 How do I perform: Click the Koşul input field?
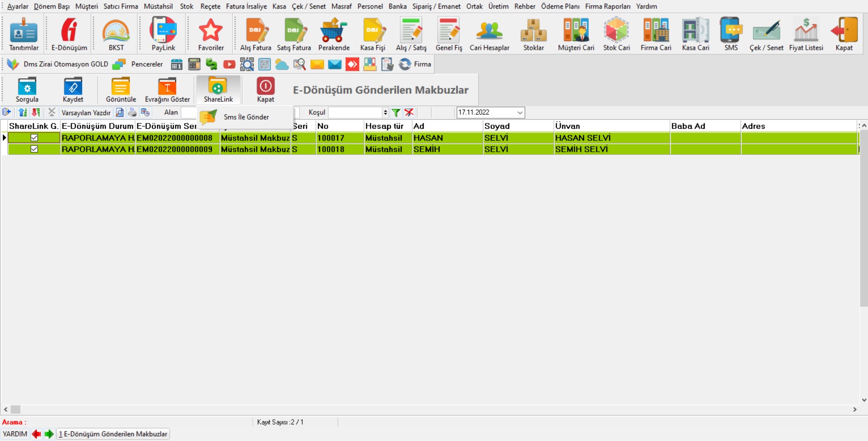pyautogui.click(x=355, y=112)
